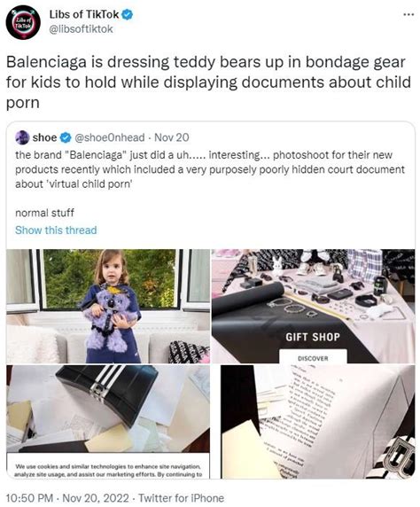Click the shoe account avatar in quoted tweet
The height and width of the screenshot is (507, 420).
[x=22, y=137]
